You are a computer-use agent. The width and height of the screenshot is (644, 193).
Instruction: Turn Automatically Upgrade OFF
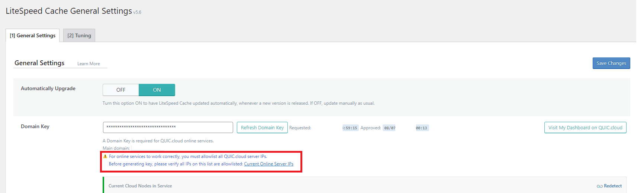(x=121, y=90)
